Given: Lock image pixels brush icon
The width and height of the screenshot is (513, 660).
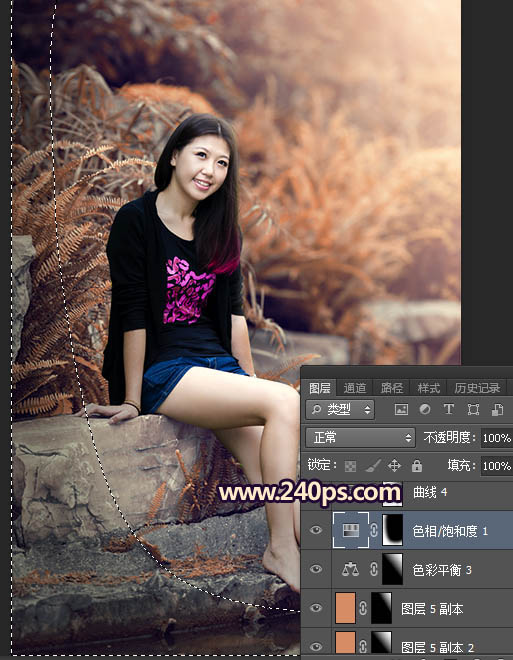Looking at the screenshot, I should 372,466.
